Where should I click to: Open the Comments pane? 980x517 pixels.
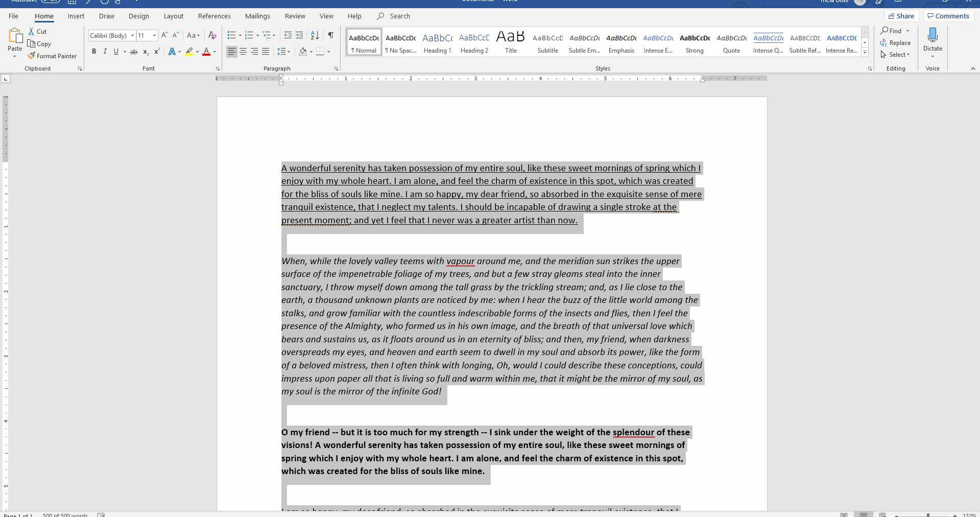948,16
